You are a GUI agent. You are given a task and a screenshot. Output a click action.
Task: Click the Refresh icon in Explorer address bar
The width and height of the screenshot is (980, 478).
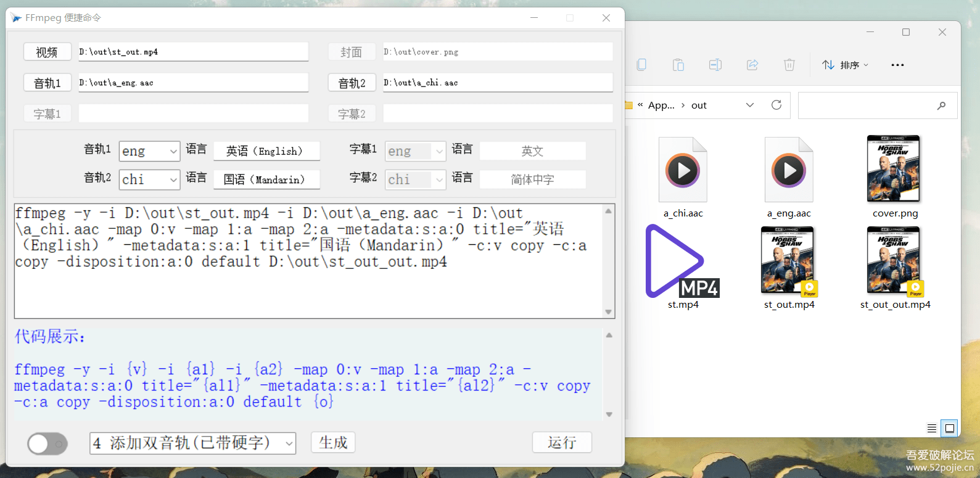[776, 105]
